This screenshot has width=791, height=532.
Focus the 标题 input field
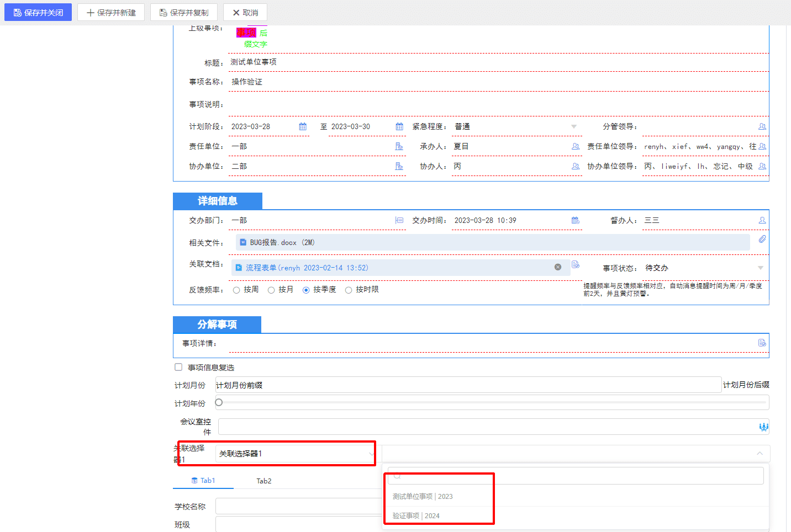coord(499,62)
